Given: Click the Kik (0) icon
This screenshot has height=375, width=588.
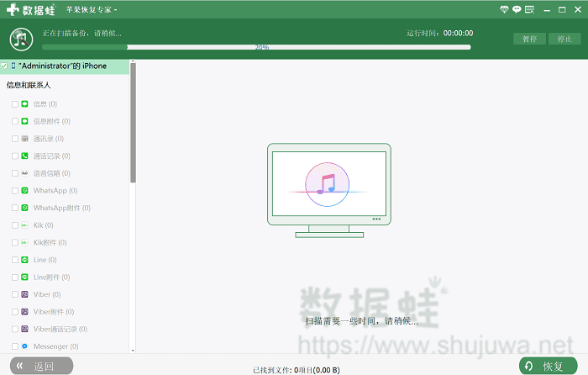Looking at the screenshot, I should coord(24,225).
